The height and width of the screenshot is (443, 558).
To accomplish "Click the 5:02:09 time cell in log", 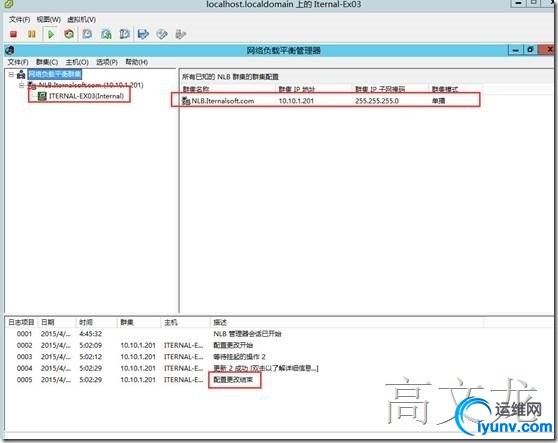I will tap(90, 345).
